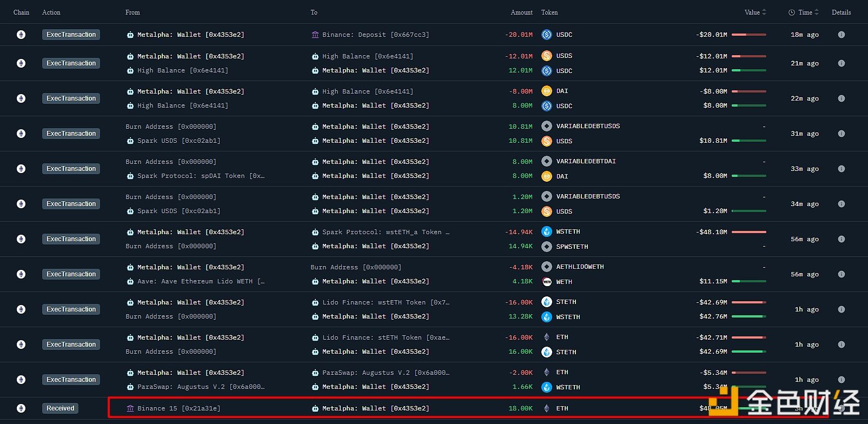Click the 18m ago timestamp
The image size is (868, 424).
(804, 35)
